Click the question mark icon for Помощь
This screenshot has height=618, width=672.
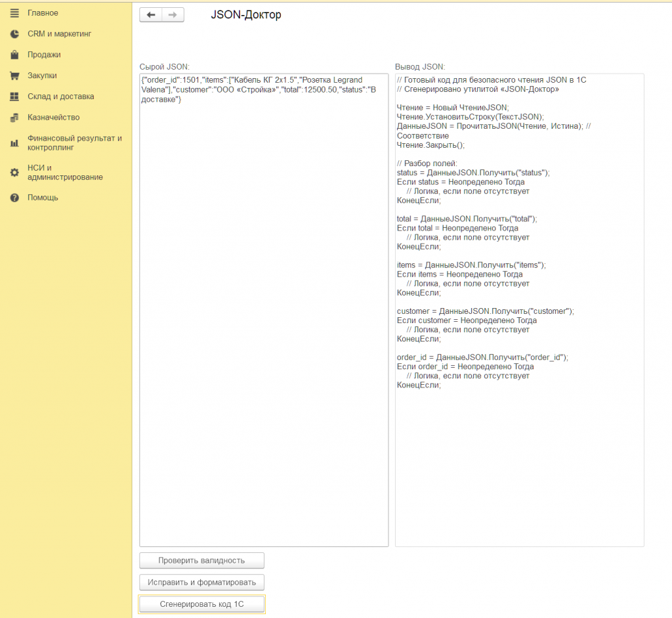(x=14, y=198)
